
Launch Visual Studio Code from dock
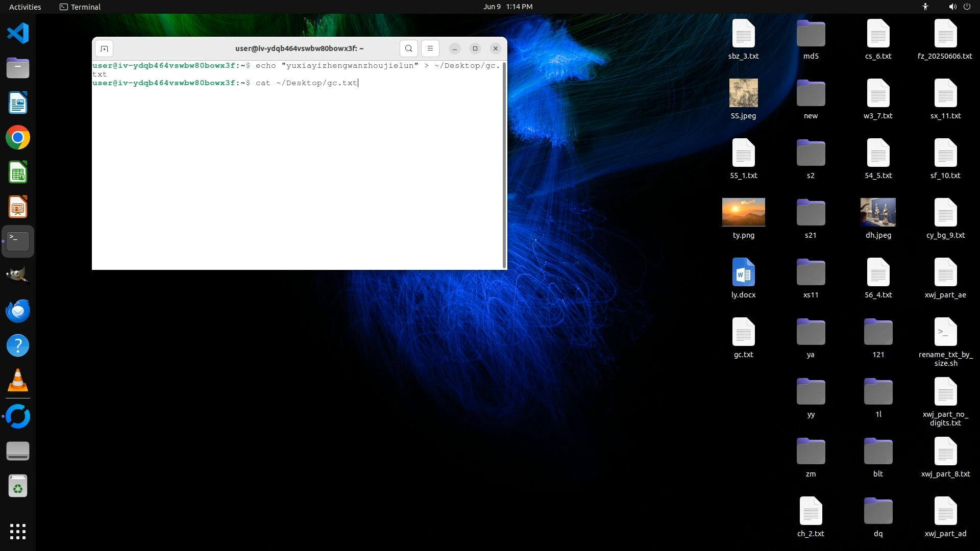18,34
